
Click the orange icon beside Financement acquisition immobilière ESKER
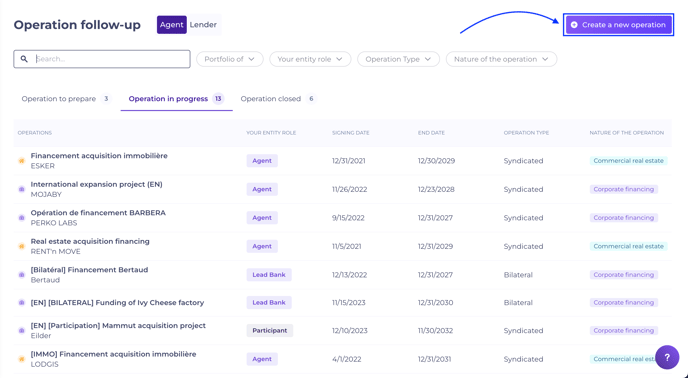[22, 161]
